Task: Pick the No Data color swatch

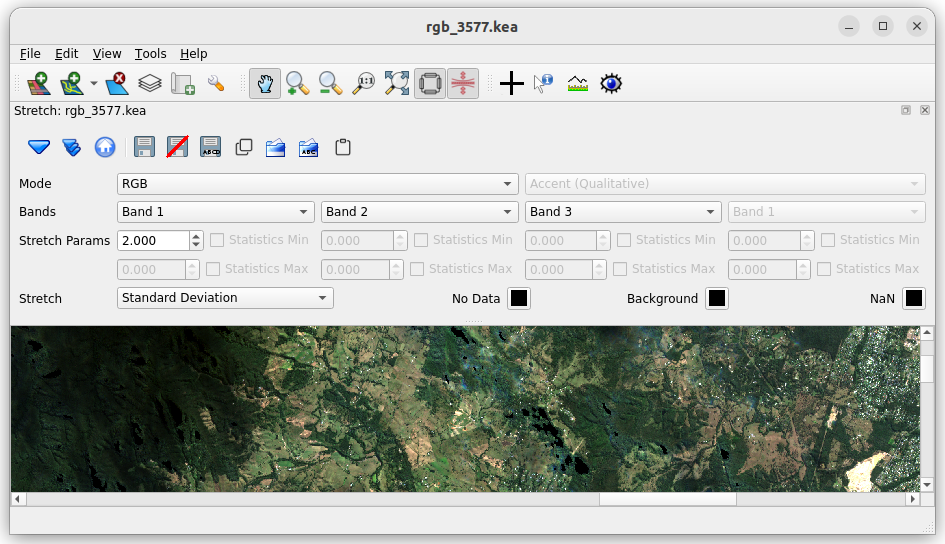Action: pos(519,299)
